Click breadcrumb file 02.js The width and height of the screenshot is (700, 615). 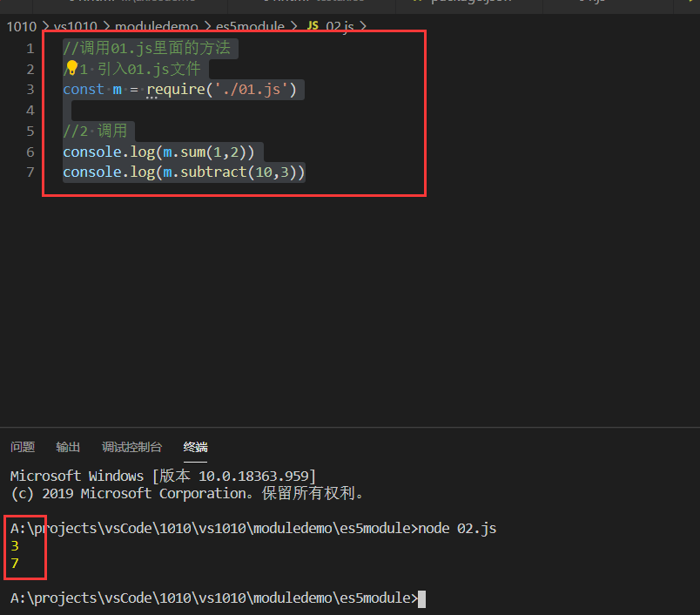(340, 27)
